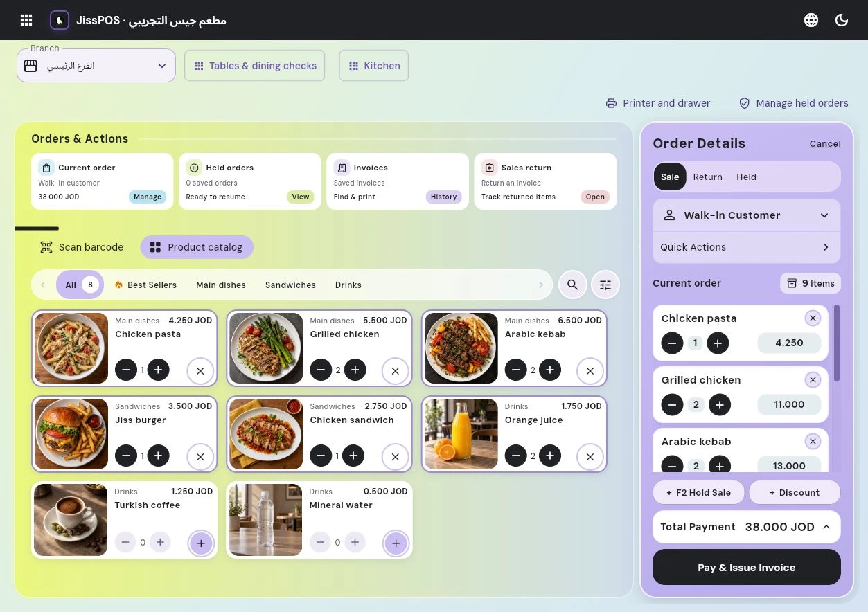Select the Sale order mode
The image size is (868, 612).
(670, 177)
